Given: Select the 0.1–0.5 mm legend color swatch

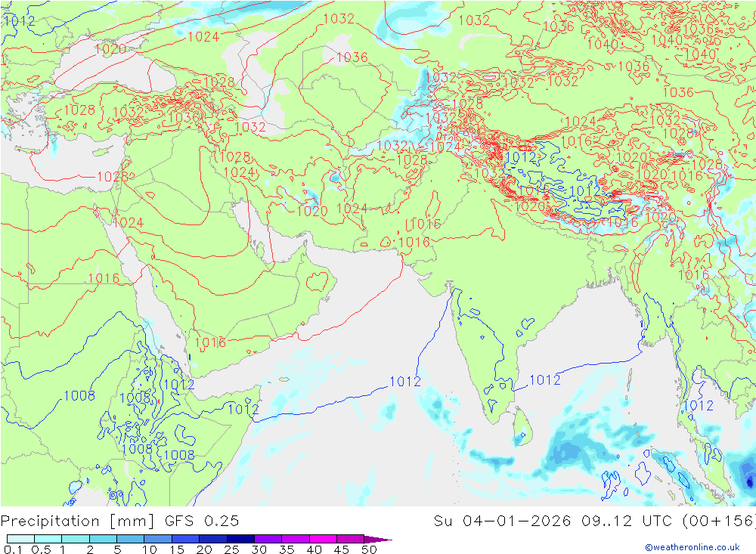Looking at the screenshot, I should [20, 539].
